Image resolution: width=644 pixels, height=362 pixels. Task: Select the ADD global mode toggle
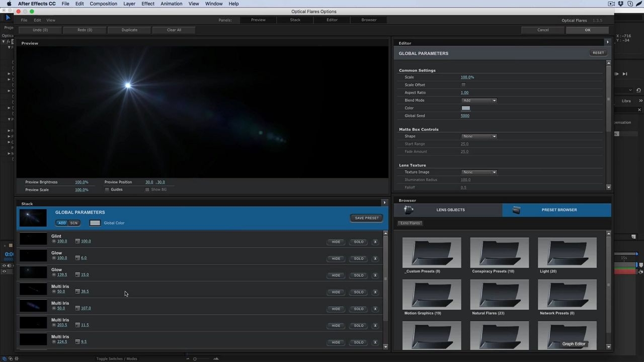pyautogui.click(x=62, y=223)
